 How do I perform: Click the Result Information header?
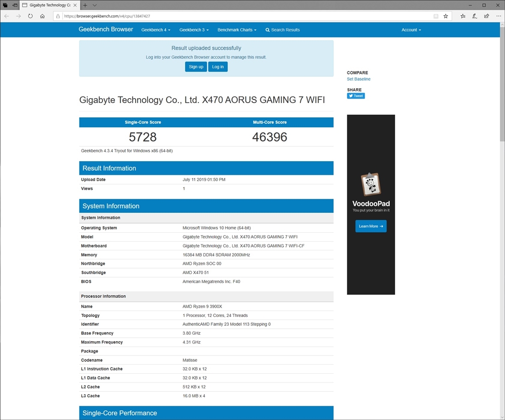click(x=206, y=168)
